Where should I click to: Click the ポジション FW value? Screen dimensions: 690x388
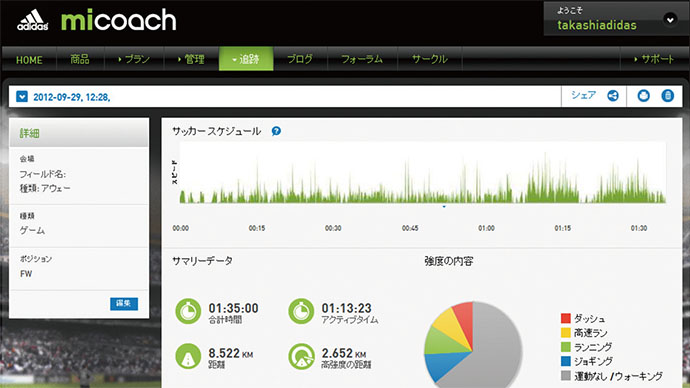click(26, 274)
